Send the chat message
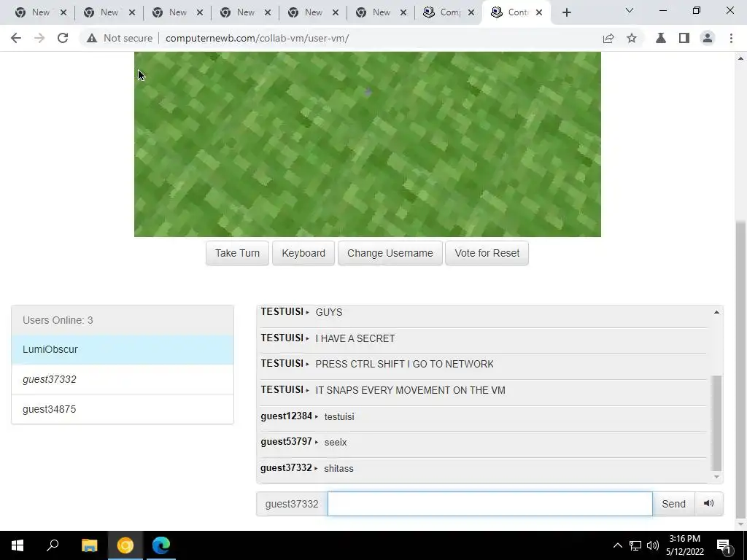 click(673, 504)
